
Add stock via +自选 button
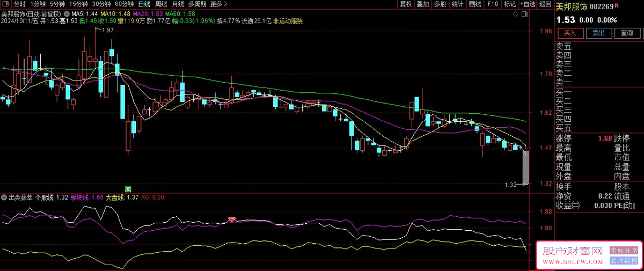527,4
